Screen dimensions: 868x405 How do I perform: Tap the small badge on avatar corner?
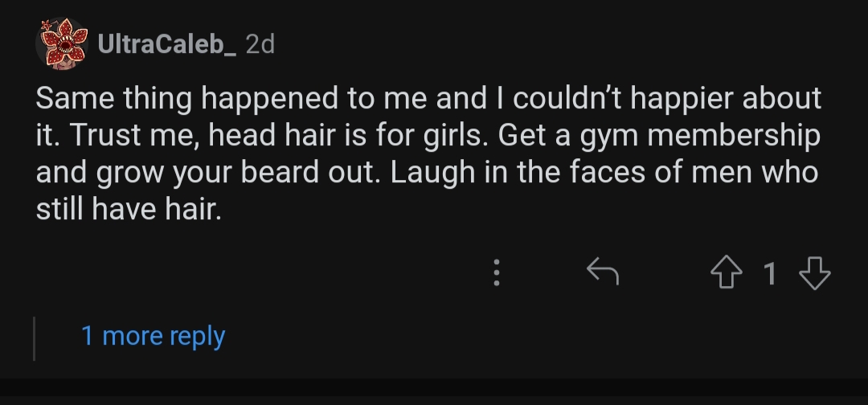tap(47, 24)
